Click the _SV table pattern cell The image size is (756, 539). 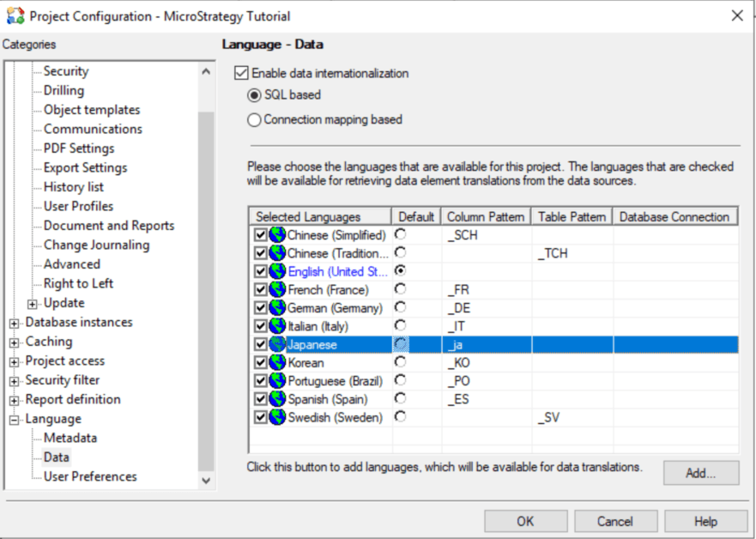572,417
